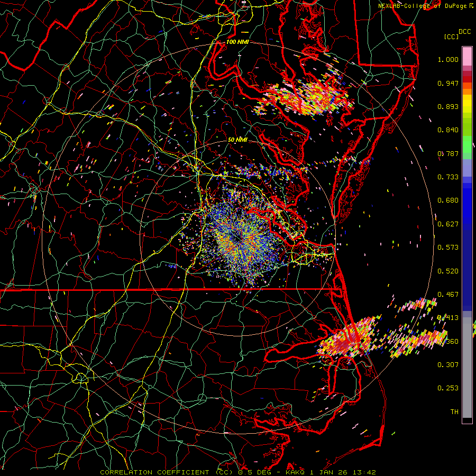Select the 0.627 scale label
This screenshot has width=476, height=476.
[448, 224]
